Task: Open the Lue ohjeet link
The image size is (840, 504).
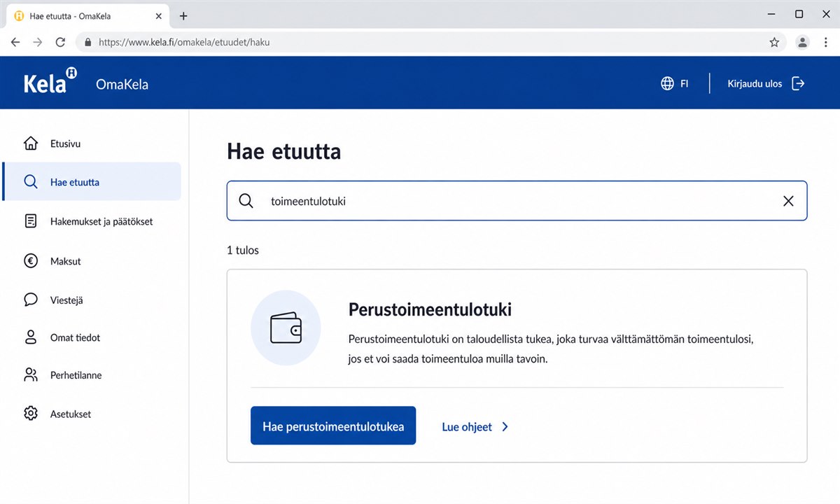Action: 467,427
